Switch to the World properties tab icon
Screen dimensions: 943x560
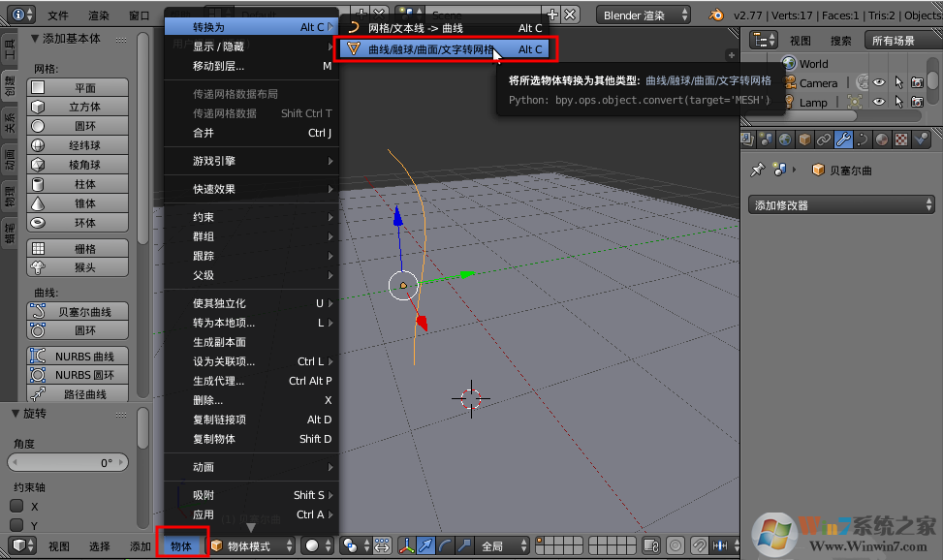point(784,138)
